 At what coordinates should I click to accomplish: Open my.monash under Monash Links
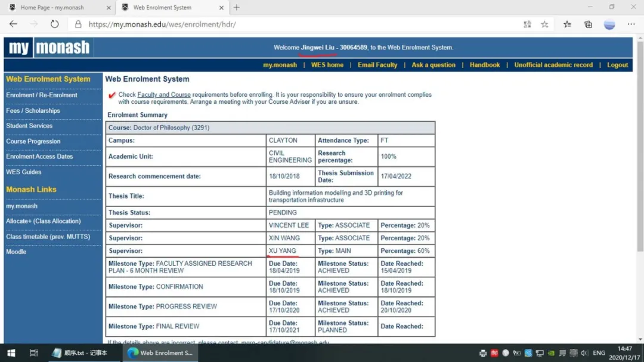click(x=21, y=206)
